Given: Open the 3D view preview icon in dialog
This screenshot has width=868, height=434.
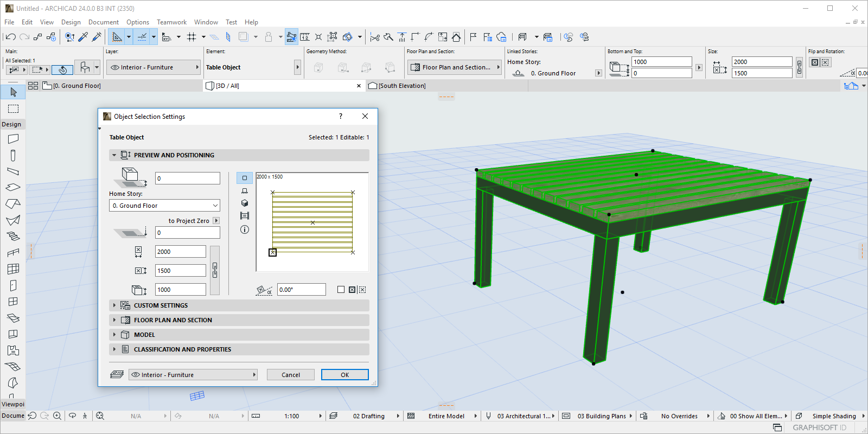Looking at the screenshot, I should [245, 203].
